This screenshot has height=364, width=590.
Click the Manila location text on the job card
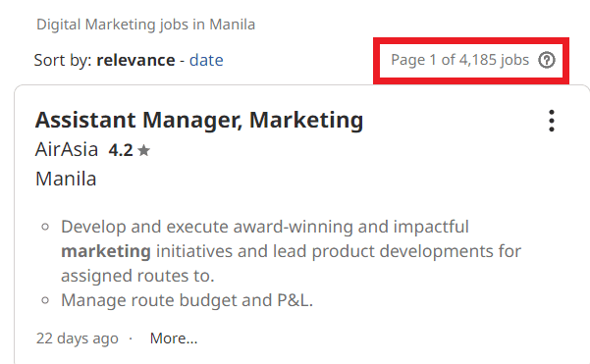[x=66, y=179]
